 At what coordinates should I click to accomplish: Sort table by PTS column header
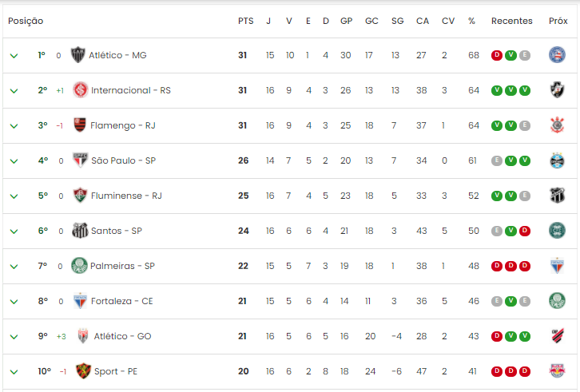245,21
